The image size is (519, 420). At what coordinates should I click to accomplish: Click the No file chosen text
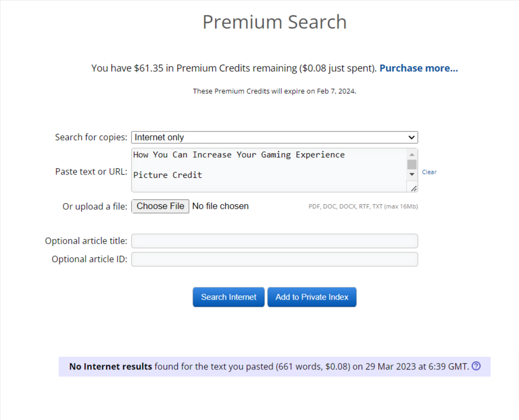pos(220,206)
